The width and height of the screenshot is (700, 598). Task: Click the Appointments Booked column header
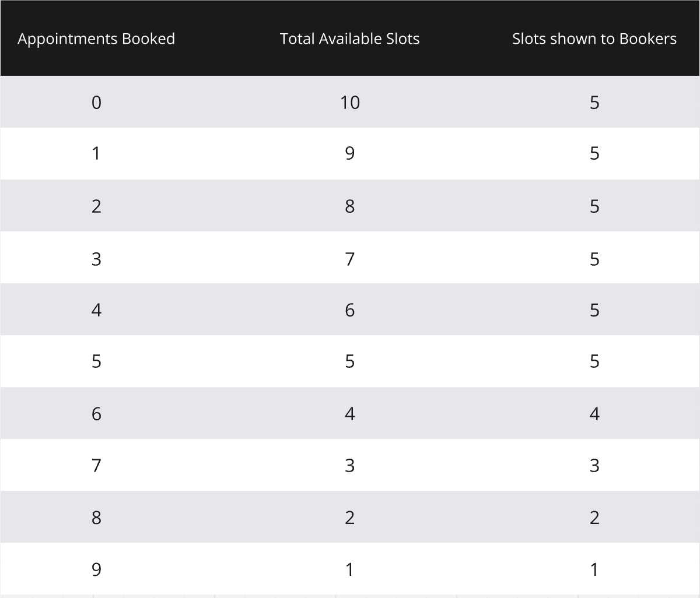(96, 39)
